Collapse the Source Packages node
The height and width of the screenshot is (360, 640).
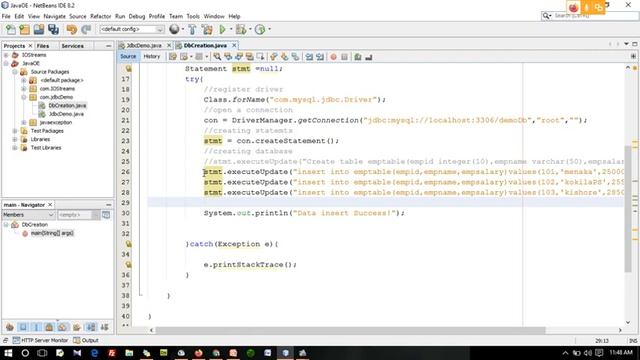click(x=15, y=72)
